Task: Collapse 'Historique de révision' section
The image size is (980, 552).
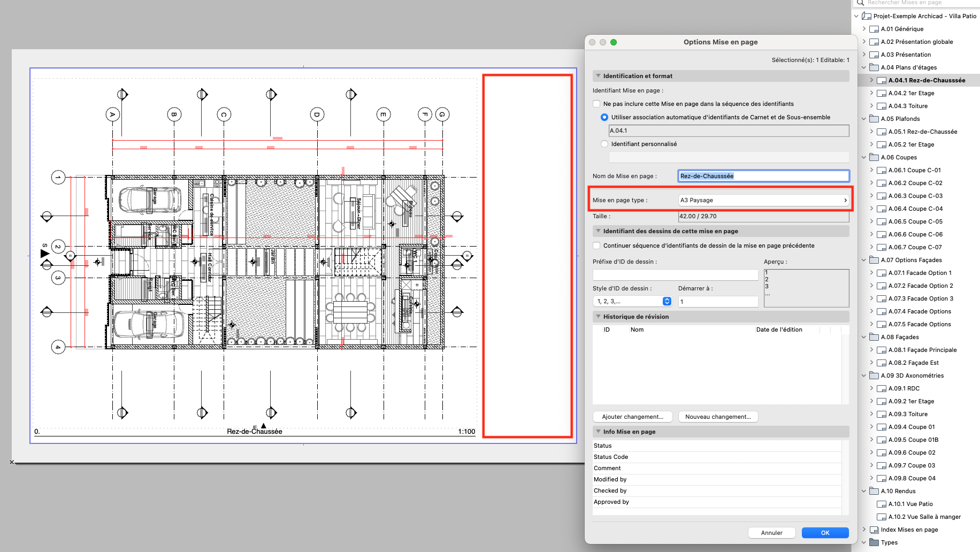Action: pyautogui.click(x=599, y=317)
